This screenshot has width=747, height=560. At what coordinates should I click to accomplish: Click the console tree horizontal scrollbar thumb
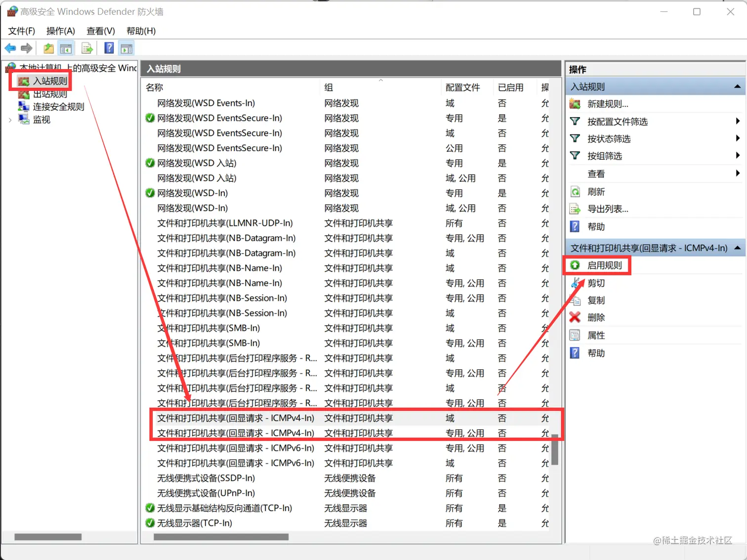48,537
